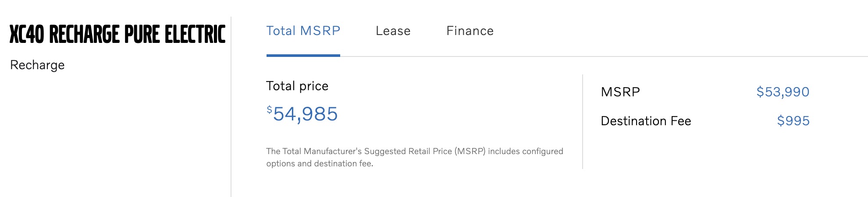This screenshot has width=868, height=197.
Task: Click the Recharge trim label under the heading
Action: (37, 65)
